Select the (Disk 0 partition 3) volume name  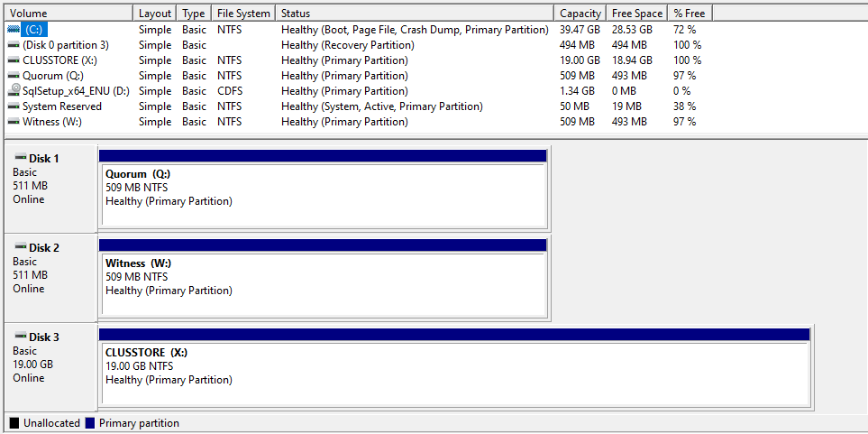tap(66, 45)
